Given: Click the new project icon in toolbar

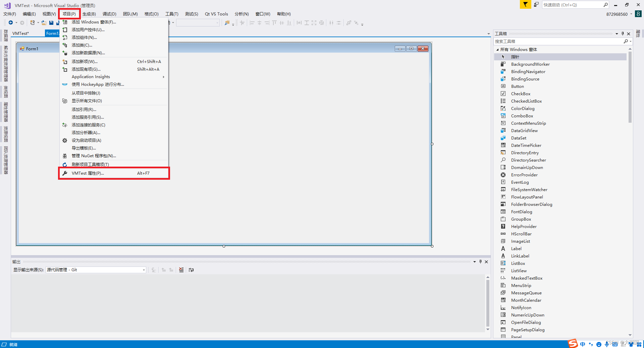Looking at the screenshot, I should (x=32, y=23).
